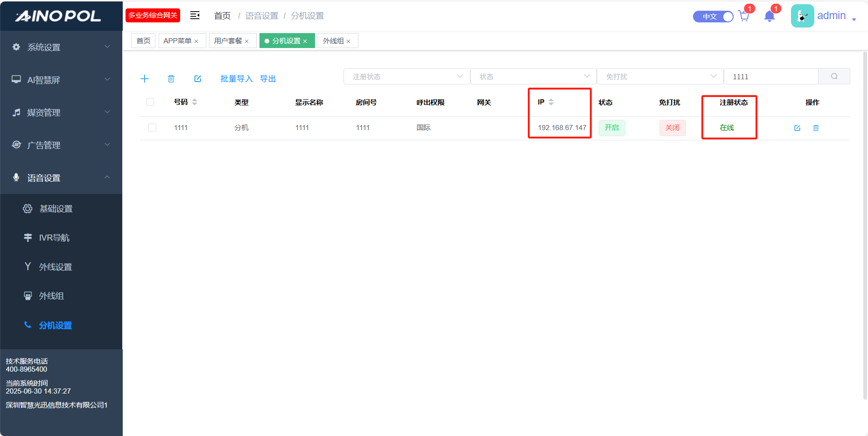Check the select-all header checkbox
The width and height of the screenshot is (868, 436).
(x=150, y=102)
